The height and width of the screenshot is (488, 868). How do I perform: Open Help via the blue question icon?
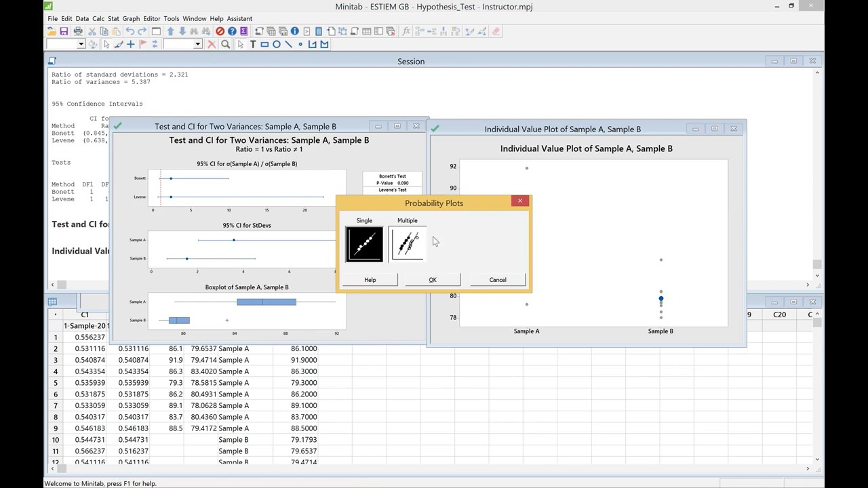[x=232, y=31]
